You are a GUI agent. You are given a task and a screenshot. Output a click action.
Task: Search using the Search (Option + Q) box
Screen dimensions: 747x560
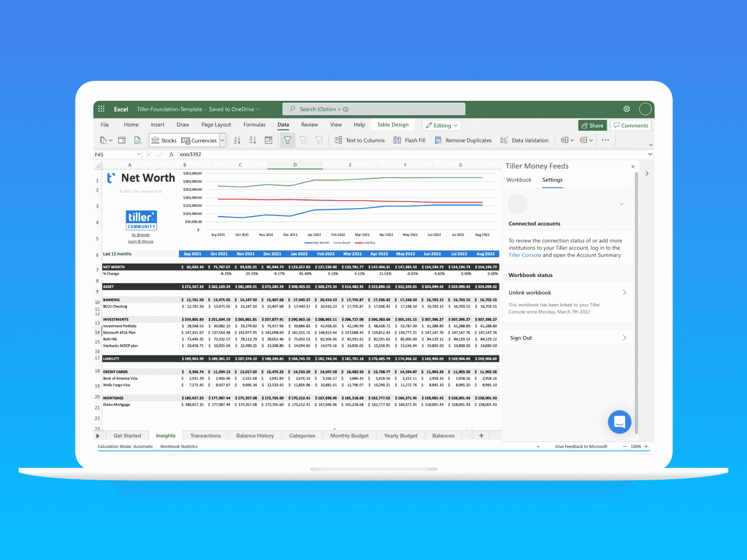[373, 109]
